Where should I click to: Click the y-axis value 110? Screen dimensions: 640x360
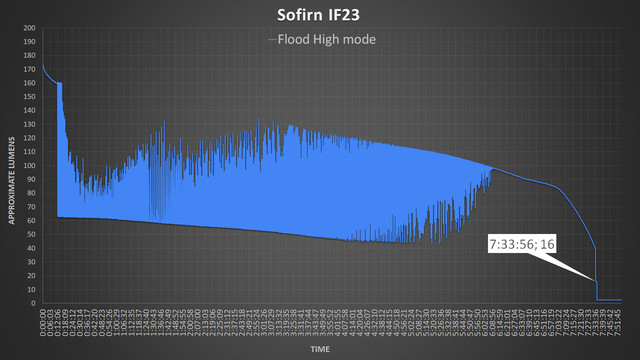click(29, 152)
